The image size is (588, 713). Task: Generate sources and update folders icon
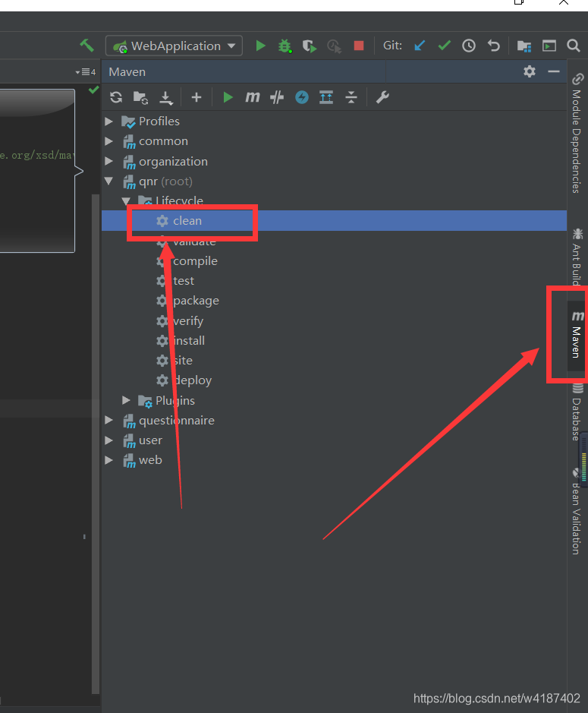click(140, 97)
